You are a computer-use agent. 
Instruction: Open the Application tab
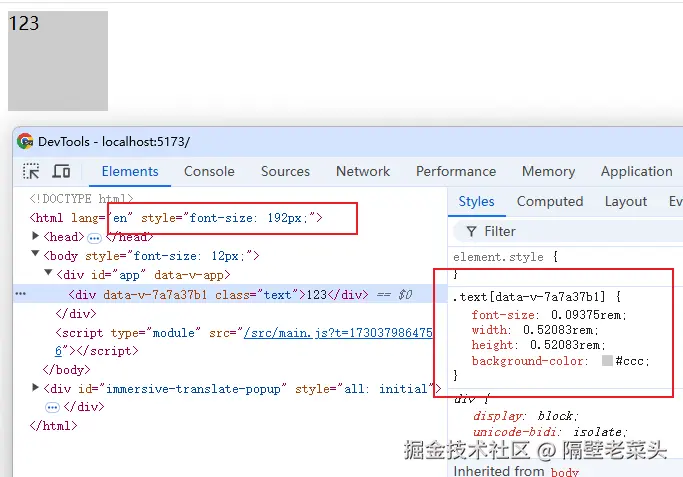pyautogui.click(x=636, y=171)
